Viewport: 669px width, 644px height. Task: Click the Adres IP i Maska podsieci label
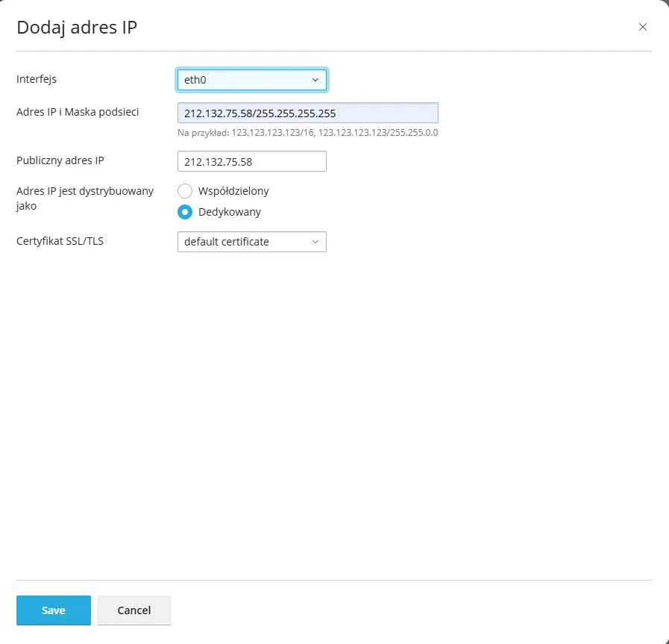click(78, 112)
